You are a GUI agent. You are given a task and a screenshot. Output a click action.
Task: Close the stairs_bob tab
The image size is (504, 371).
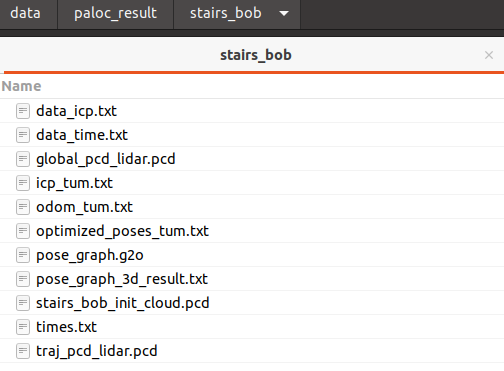489,55
